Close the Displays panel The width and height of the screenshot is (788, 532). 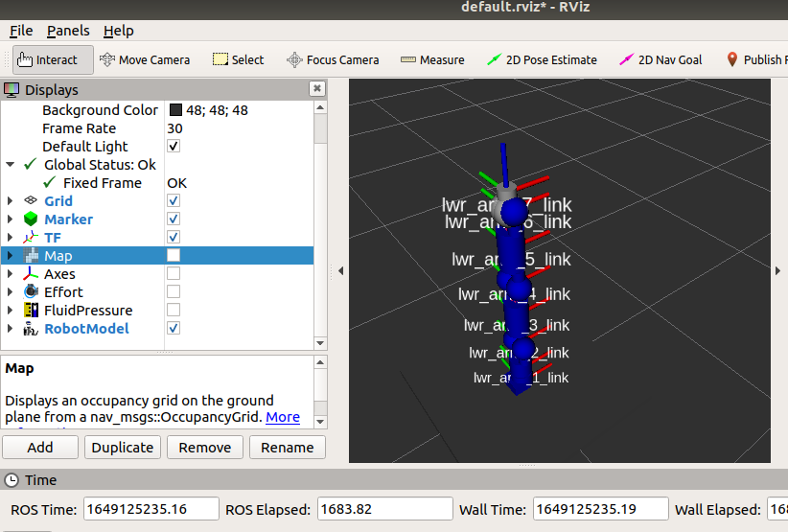pyautogui.click(x=317, y=89)
